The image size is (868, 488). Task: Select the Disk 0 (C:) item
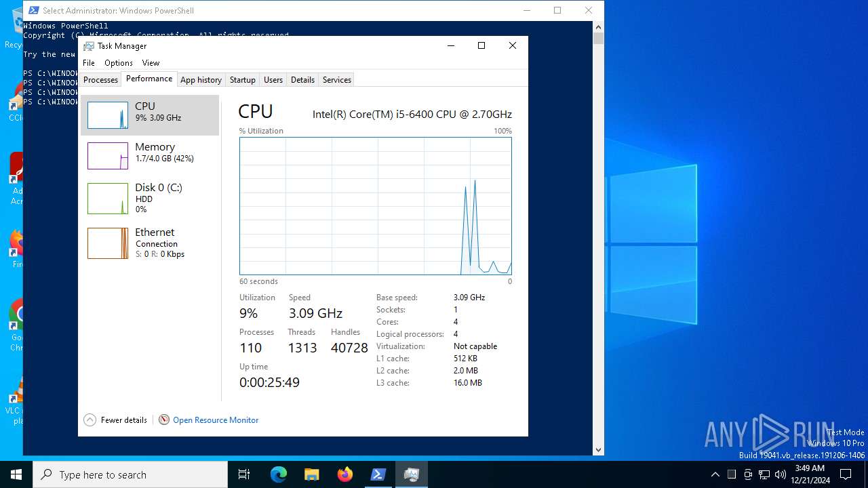coord(150,199)
